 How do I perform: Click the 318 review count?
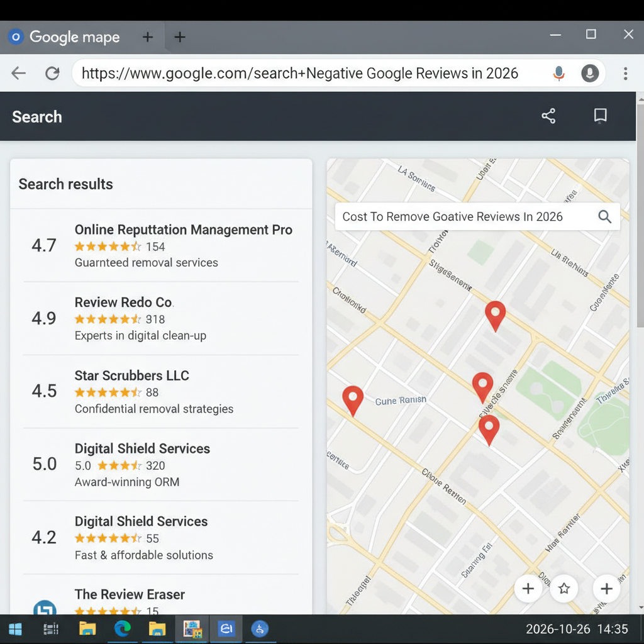(x=155, y=319)
